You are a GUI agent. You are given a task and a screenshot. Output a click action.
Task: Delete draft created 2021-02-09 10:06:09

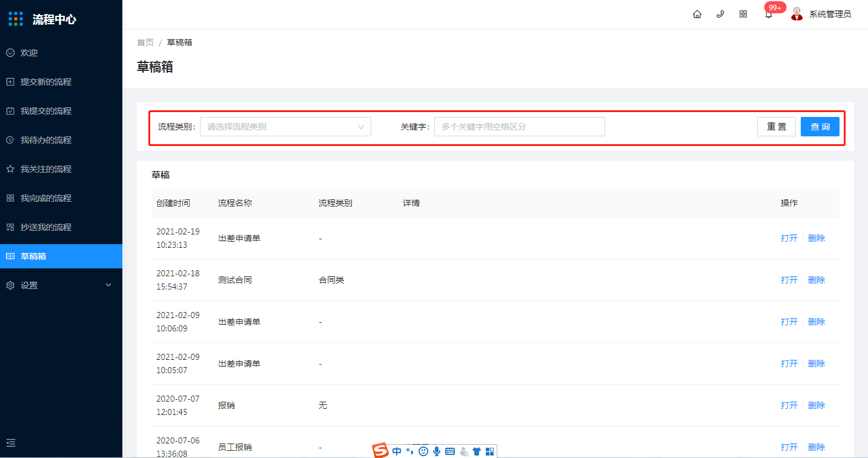pyautogui.click(x=817, y=322)
